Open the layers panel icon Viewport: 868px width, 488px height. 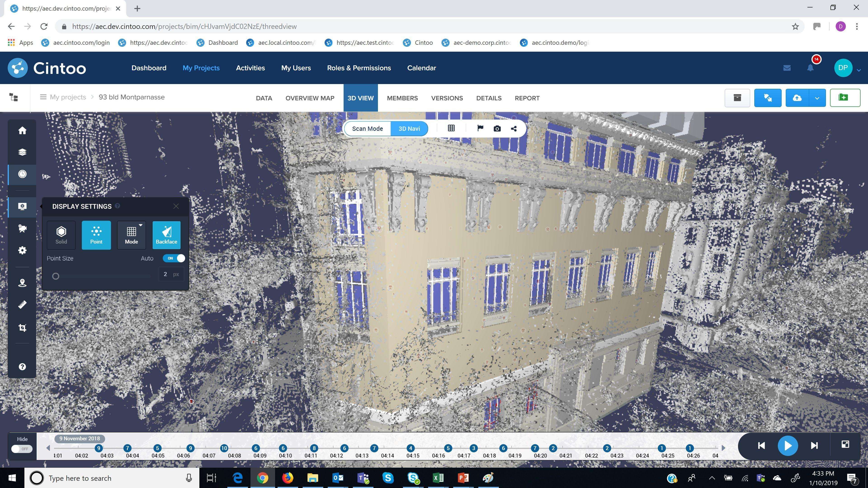click(22, 152)
